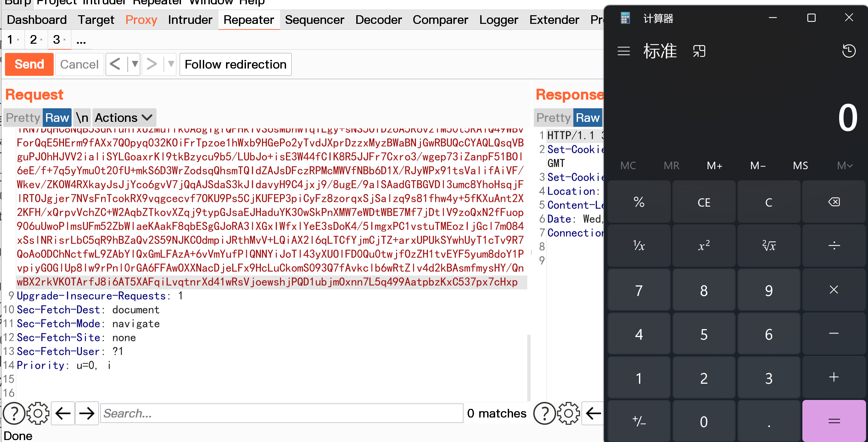Click the backspace key in Calculator
The width and height of the screenshot is (868, 442).
834,202
